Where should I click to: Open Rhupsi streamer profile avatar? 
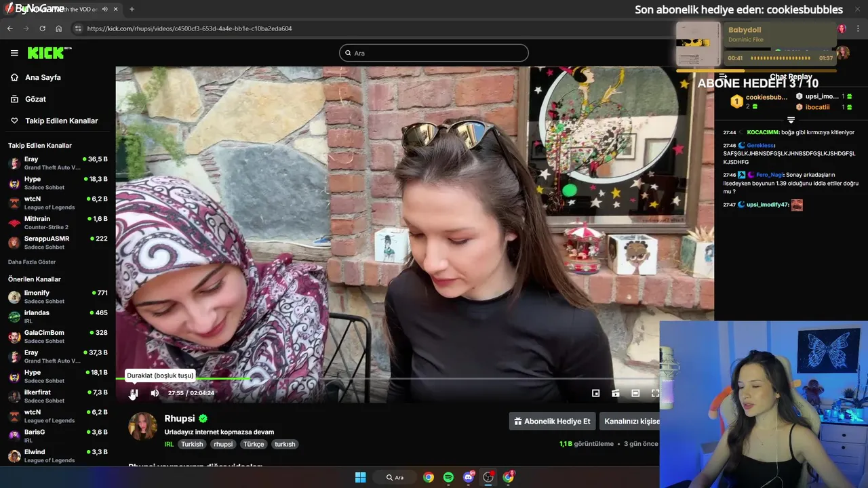[142, 426]
